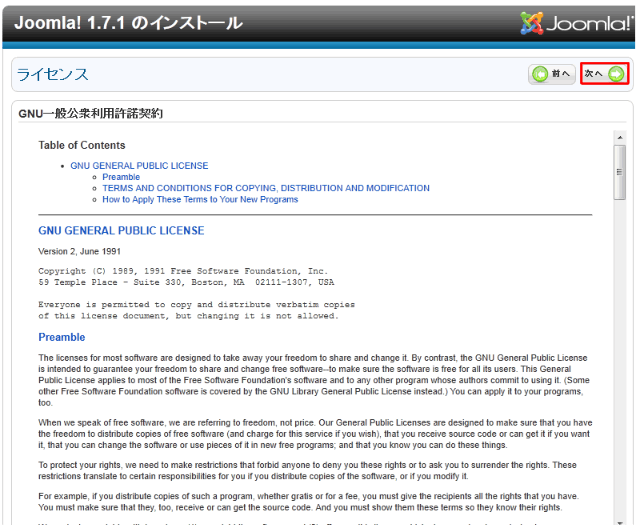Click the license scrollbar up arrow
Image resolution: width=636 pixels, height=525 pixels.
point(620,138)
